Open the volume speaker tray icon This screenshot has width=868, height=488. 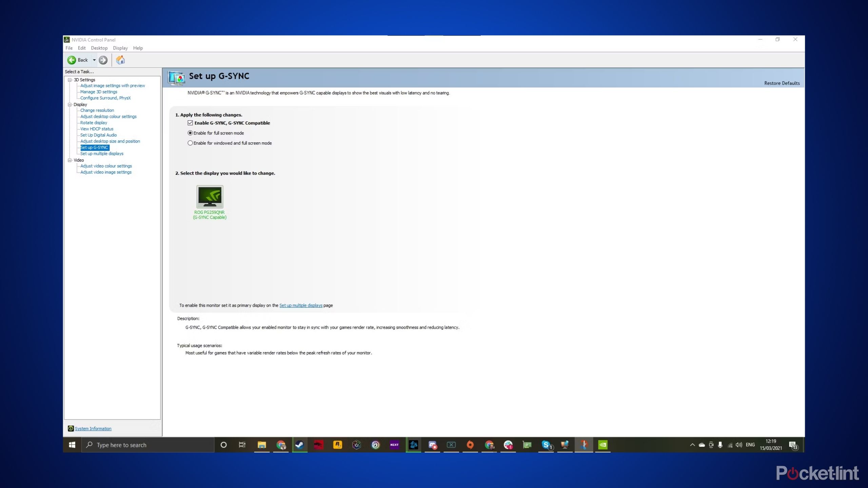[739, 445]
